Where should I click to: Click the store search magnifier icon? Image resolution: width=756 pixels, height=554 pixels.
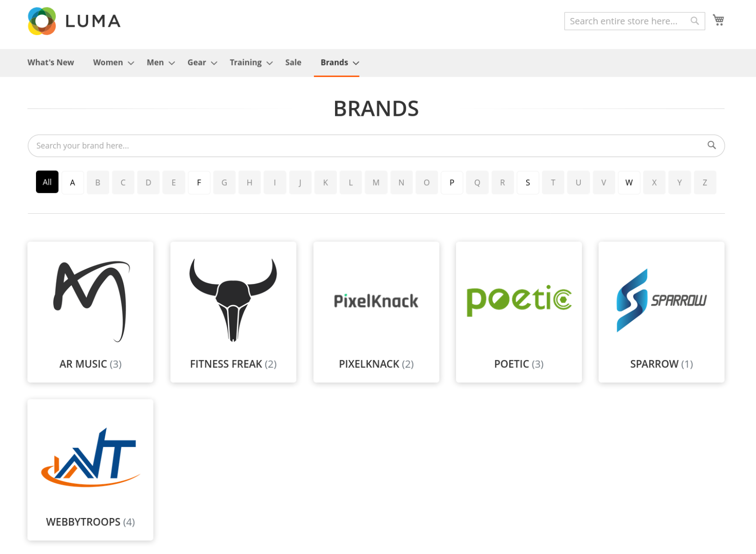695,21
